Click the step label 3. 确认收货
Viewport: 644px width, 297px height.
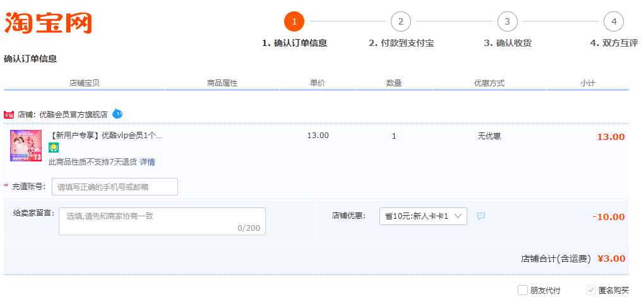[508, 43]
